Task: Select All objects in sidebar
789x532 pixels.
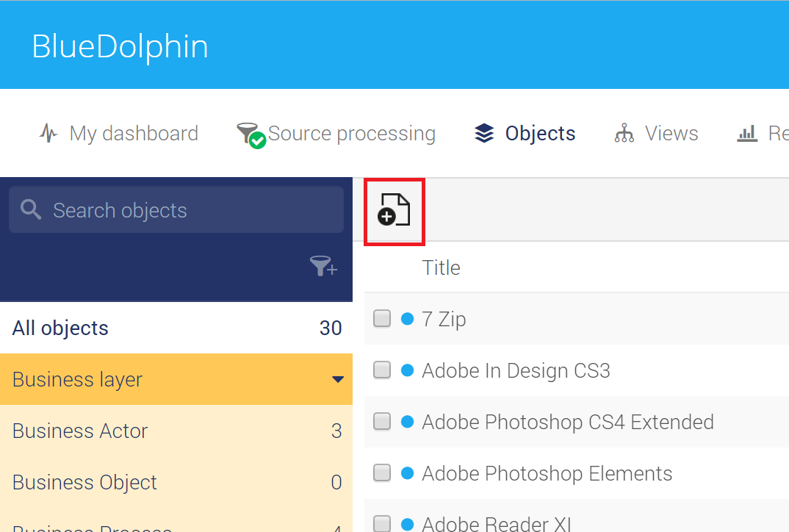Action: pyautogui.click(x=176, y=328)
